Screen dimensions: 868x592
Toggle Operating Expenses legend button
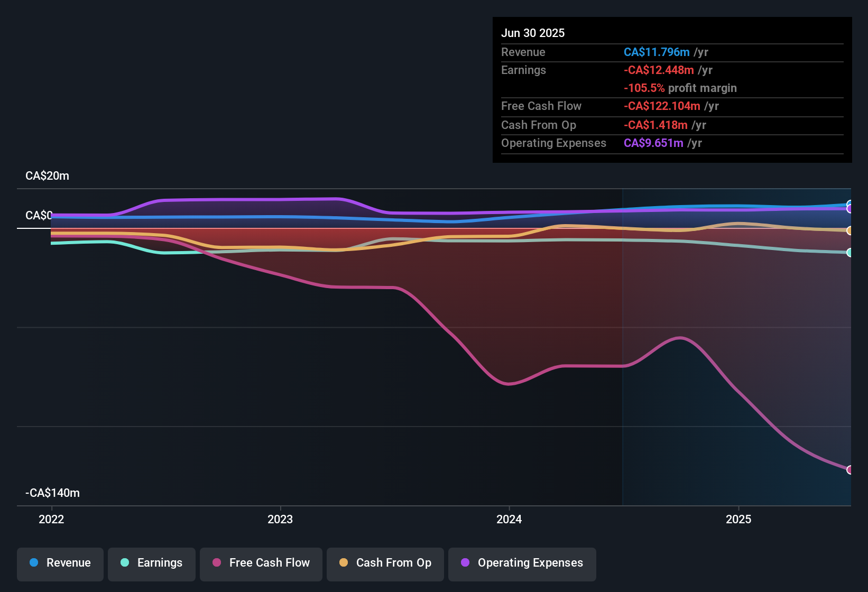(522, 565)
